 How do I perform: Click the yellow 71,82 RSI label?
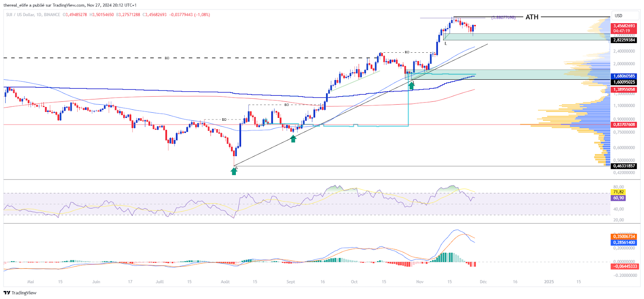(x=618, y=192)
